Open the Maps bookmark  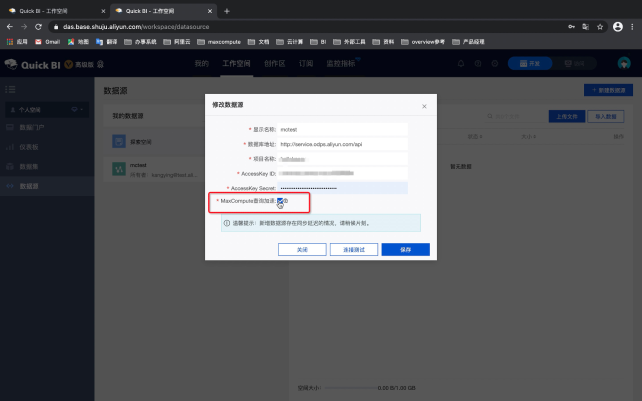click(78, 42)
